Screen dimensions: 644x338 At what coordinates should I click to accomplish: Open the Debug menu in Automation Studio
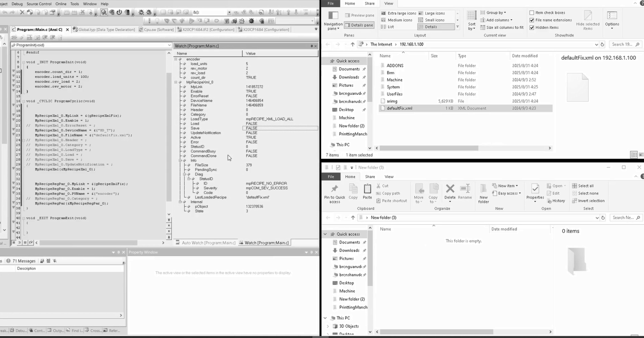tap(17, 4)
